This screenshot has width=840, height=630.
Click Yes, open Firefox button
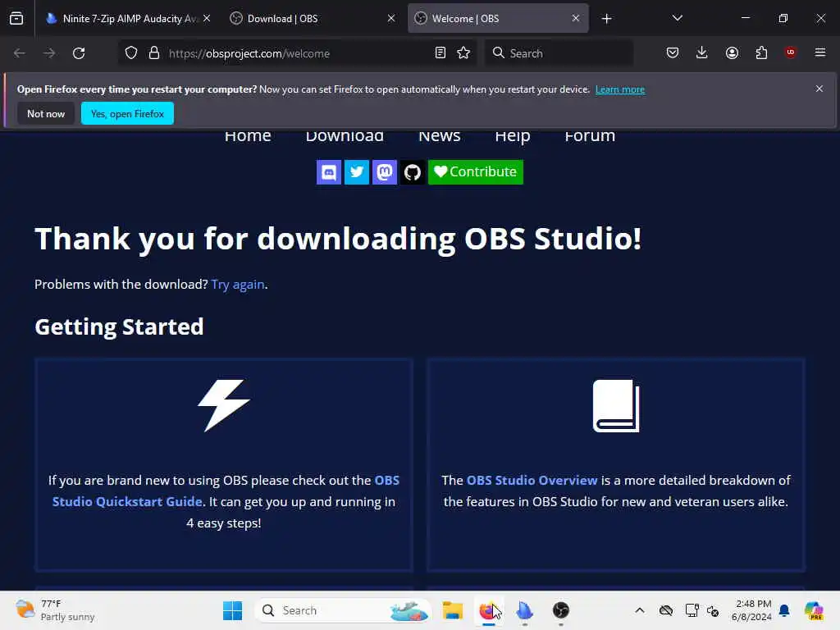[x=127, y=113]
